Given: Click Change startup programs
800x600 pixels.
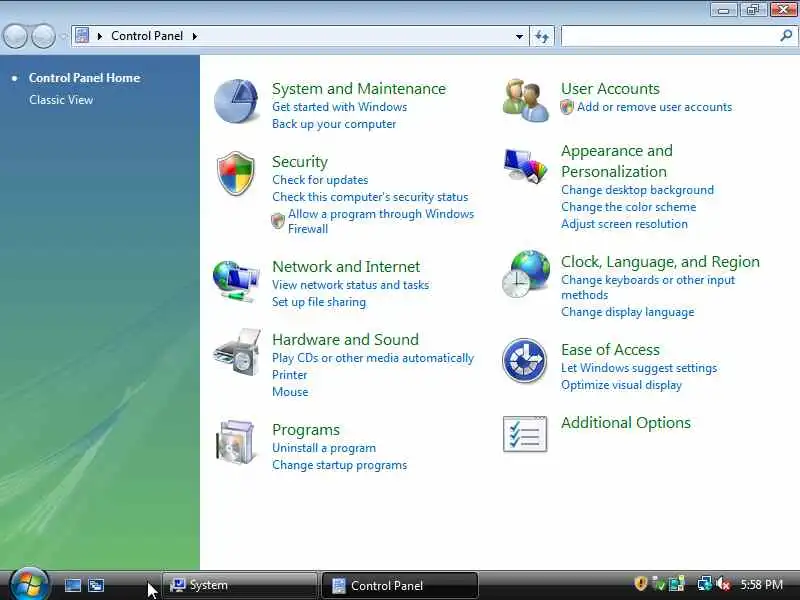Looking at the screenshot, I should click(339, 465).
